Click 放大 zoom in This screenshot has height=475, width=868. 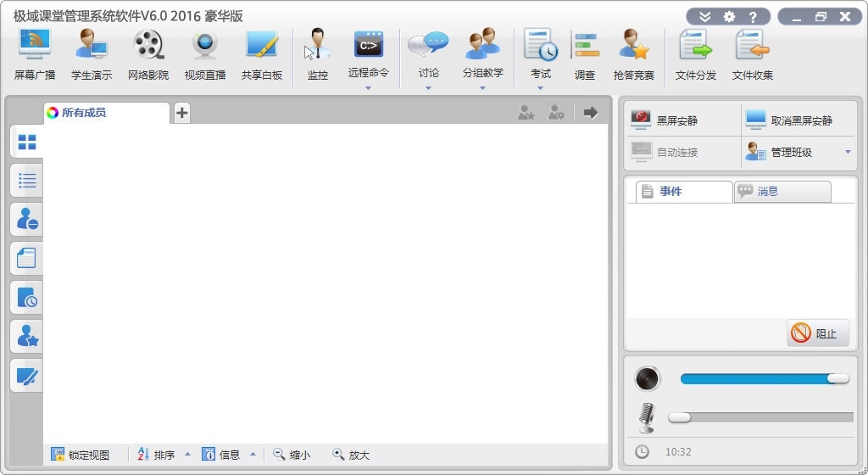pos(350,455)
